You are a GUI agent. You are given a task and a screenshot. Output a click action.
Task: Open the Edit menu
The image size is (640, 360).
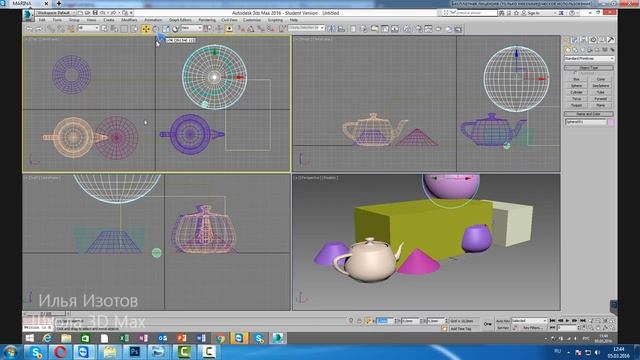42,20
